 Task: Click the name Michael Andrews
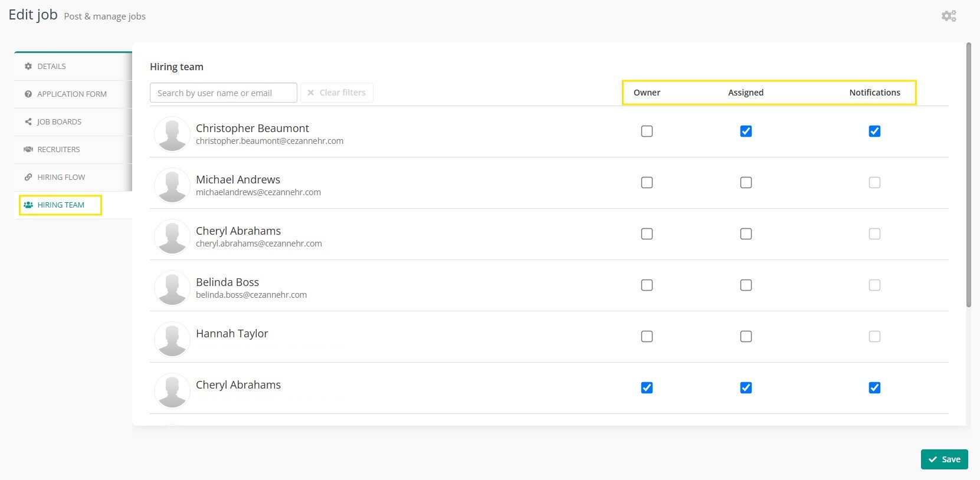pyautogui.click(x=238, y=179)
